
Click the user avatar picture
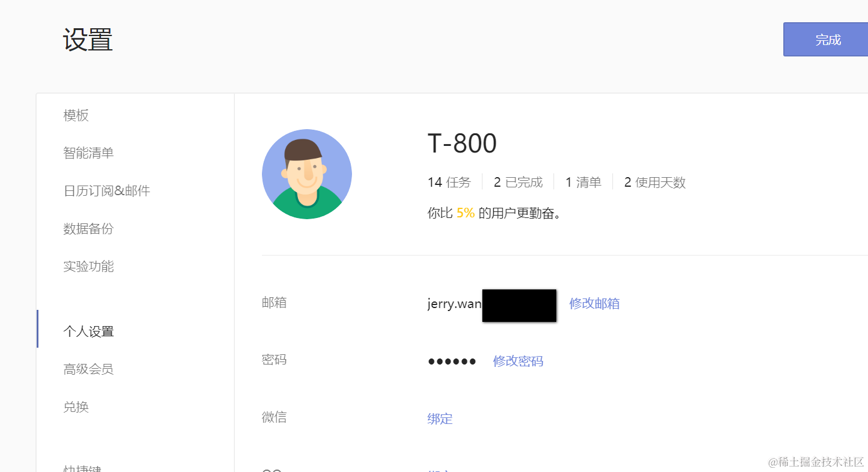[307, 174]
